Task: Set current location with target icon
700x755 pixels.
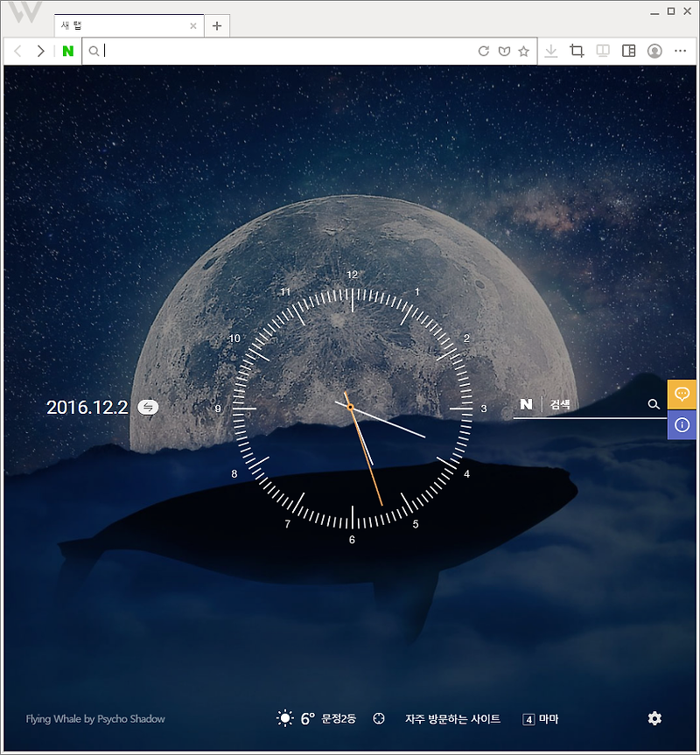Action: [x=379, y=719]
